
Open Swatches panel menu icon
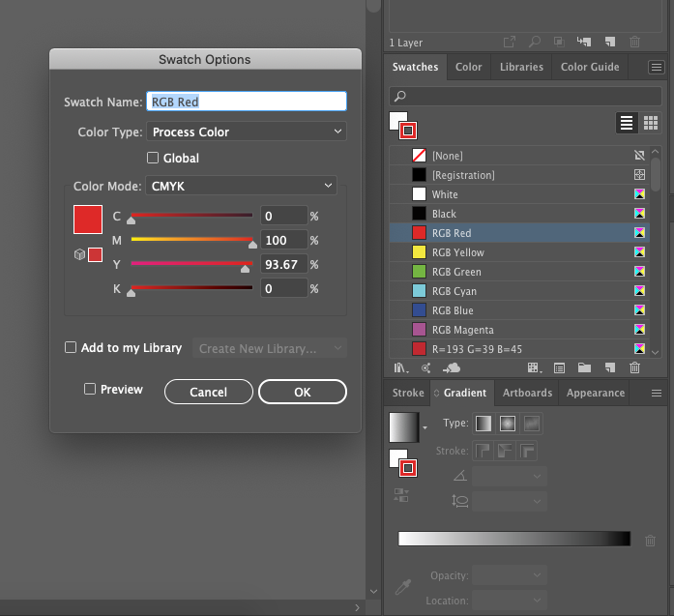point(656,67)
